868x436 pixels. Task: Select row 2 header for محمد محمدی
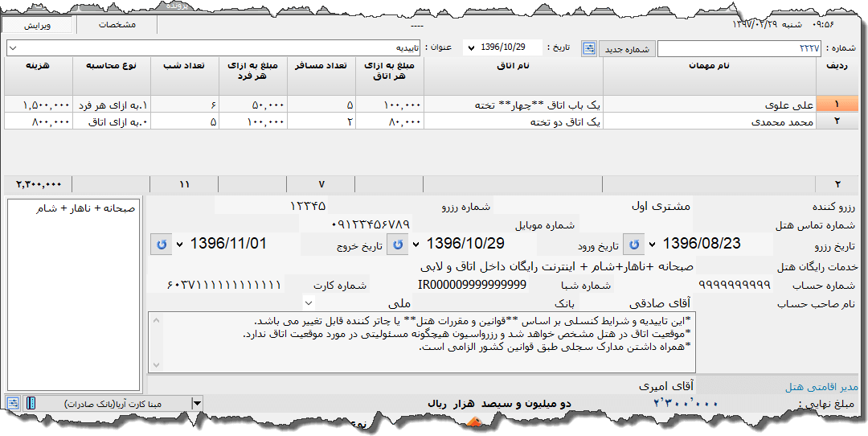[x=837, y=120]
